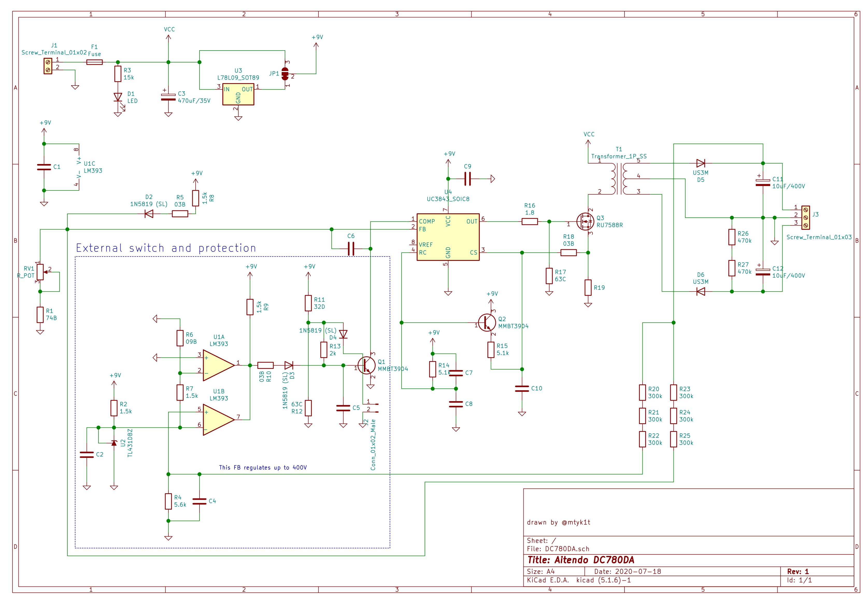This screenshot has height=600, width=868.
Task: Click the 'External switch and protection' heading text
Action: tap(166, 248)
